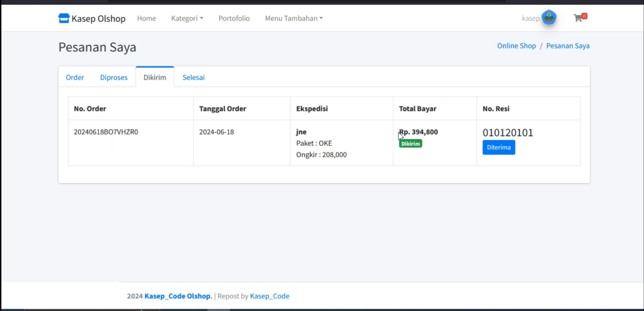This screenshot has width=644, height=311.
Task: Switch to the Order tab
Action: click(x=75, y=77)
